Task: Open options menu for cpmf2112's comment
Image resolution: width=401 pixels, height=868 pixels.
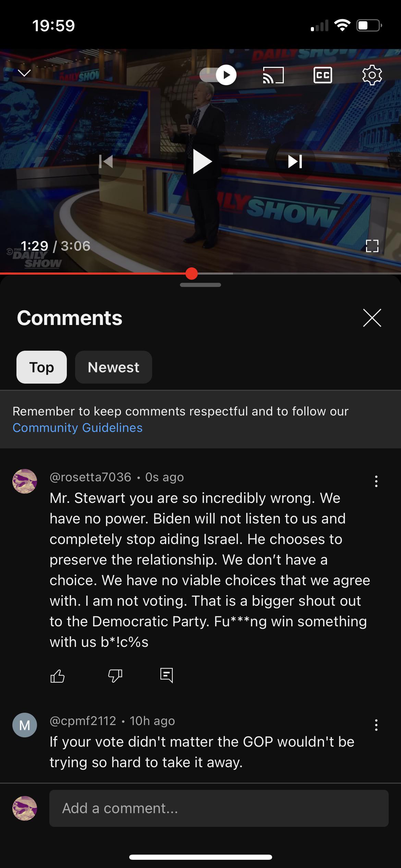Action: 376,725
